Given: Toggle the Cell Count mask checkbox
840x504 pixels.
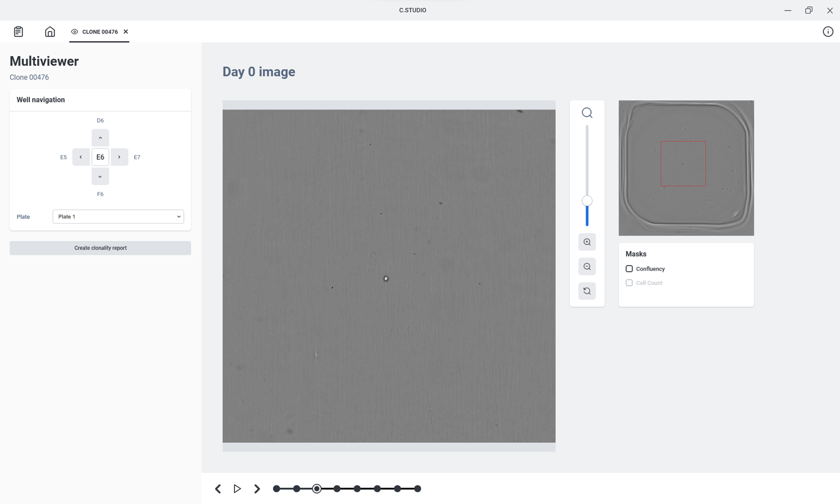Looking at the screenshot, I should 629,283.
